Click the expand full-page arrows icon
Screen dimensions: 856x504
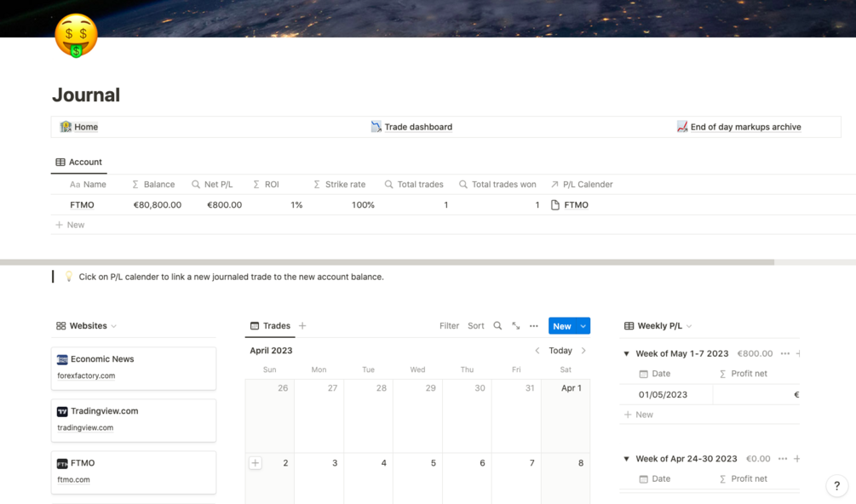[516, 326]
